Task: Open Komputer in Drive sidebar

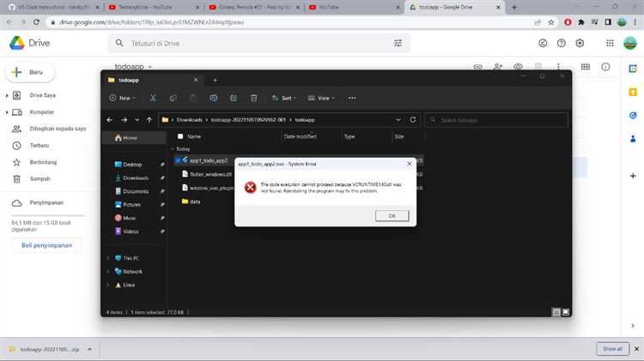Action: 41,112
